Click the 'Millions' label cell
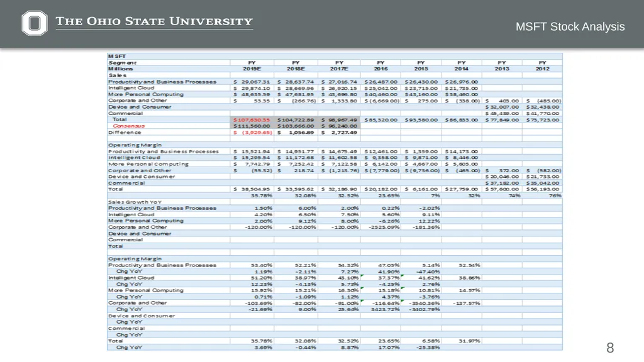This screenshot has height=362, width=644. (x=120, y=69)
